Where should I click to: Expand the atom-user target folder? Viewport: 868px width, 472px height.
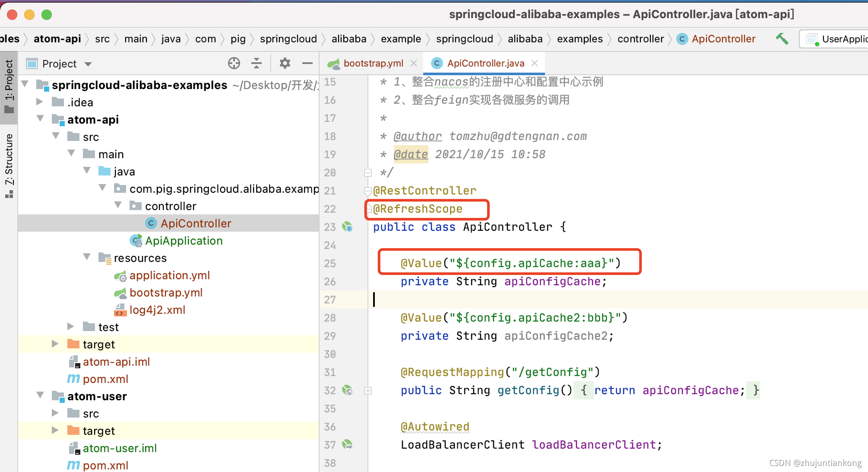click(55, 431)
